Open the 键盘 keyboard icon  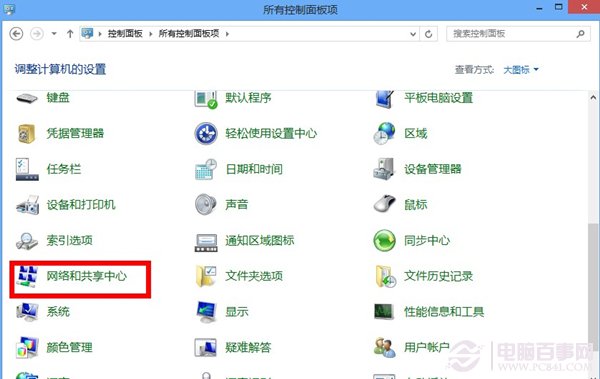(27, 98)
